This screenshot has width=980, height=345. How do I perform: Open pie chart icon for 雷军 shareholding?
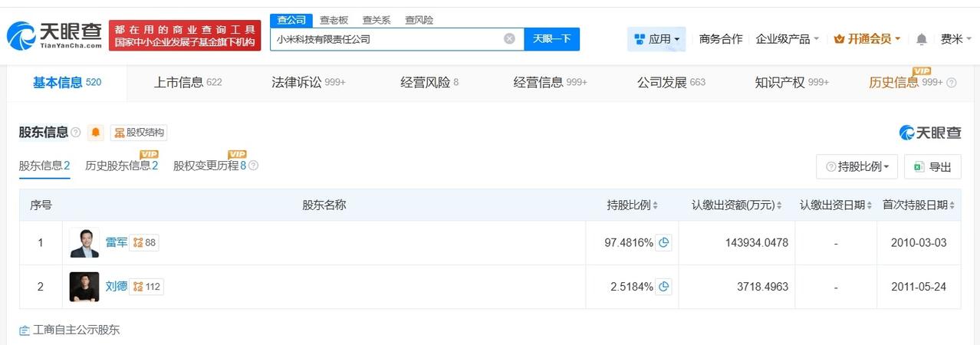click(x=664, y=243)
